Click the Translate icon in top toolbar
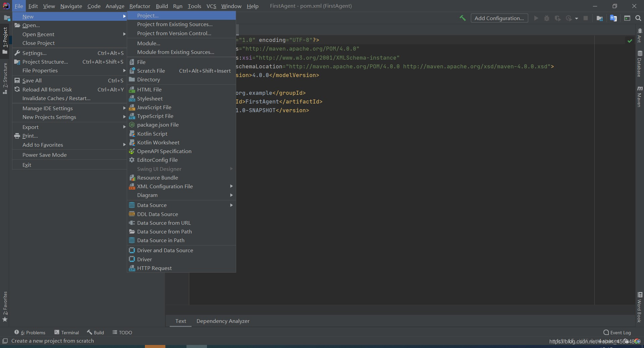This screenshot has width=644, height=348. coord(613,18)
